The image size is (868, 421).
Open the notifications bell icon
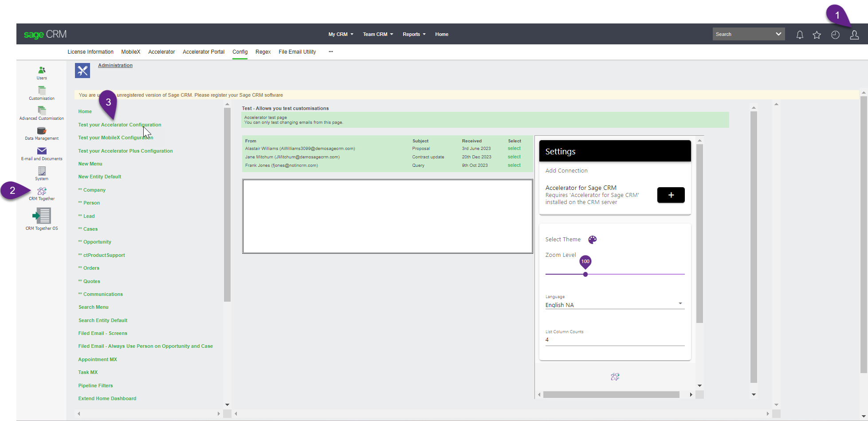[800, 35]
